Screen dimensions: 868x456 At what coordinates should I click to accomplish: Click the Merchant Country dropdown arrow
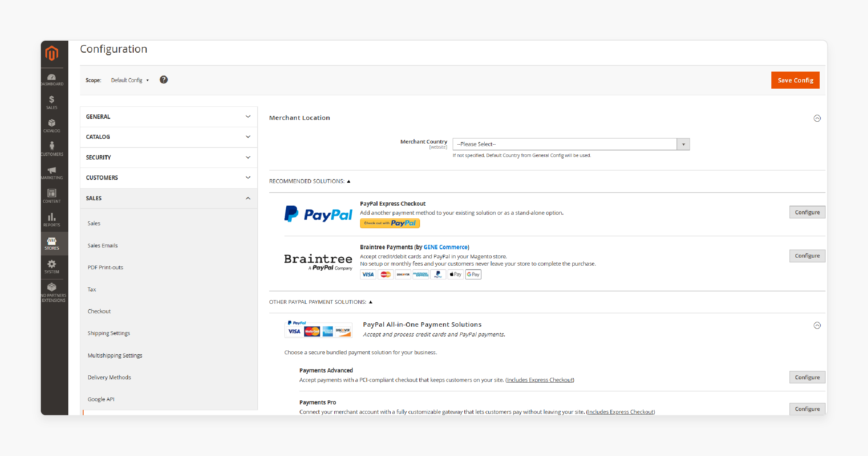683,144
